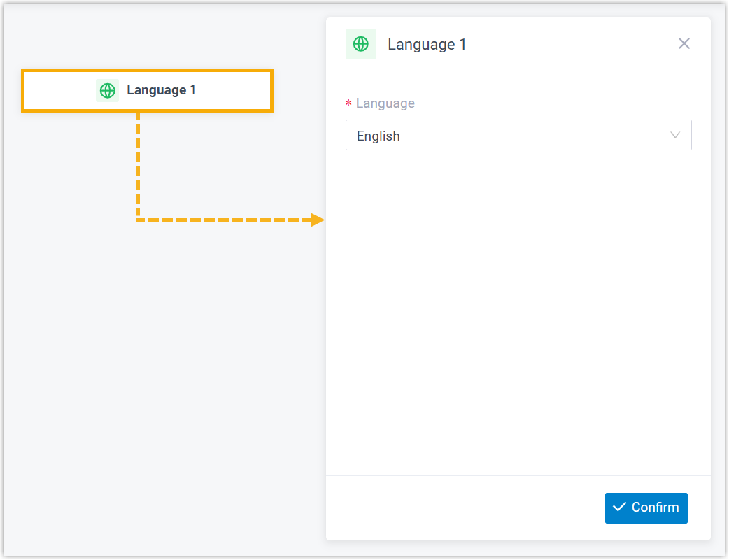Click the Language 1 panel title text
Screen dimensions: 729x560
427,45
